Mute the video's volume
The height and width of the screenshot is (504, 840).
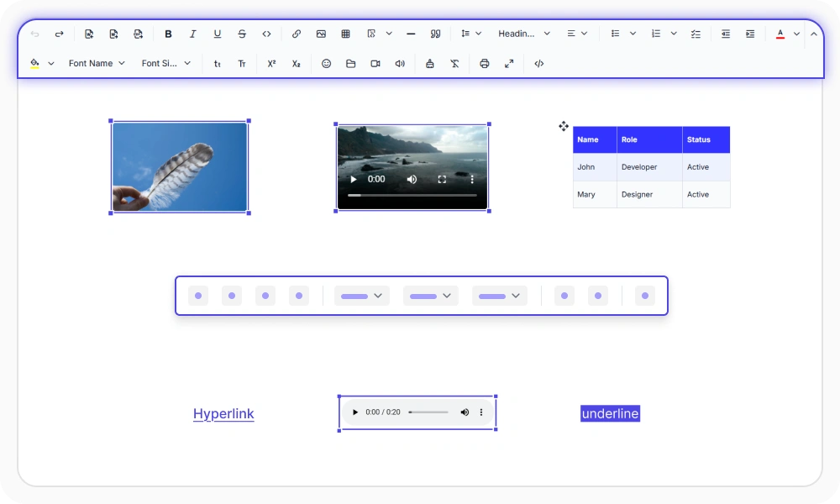point(412,180)
